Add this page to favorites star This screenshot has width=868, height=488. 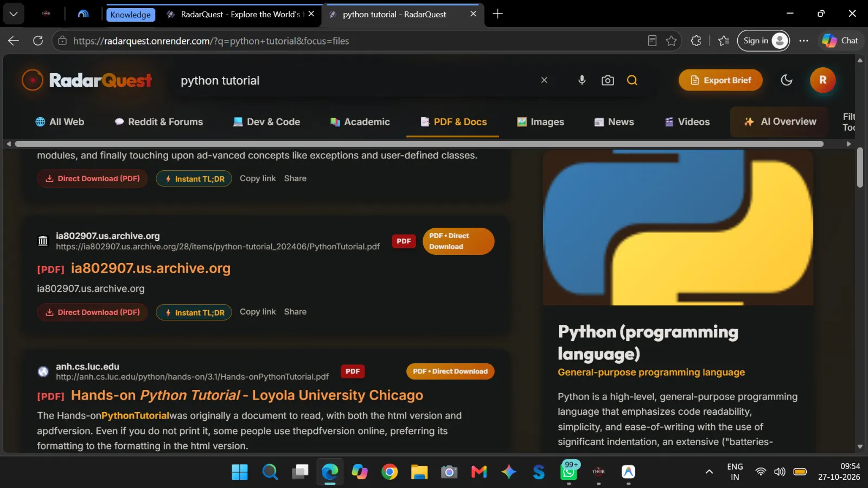pyautogui.click(x=671, y=41)
